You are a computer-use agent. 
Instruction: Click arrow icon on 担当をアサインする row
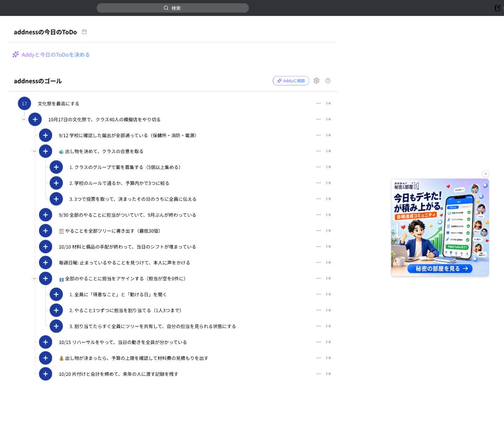[x=328, y=279]
